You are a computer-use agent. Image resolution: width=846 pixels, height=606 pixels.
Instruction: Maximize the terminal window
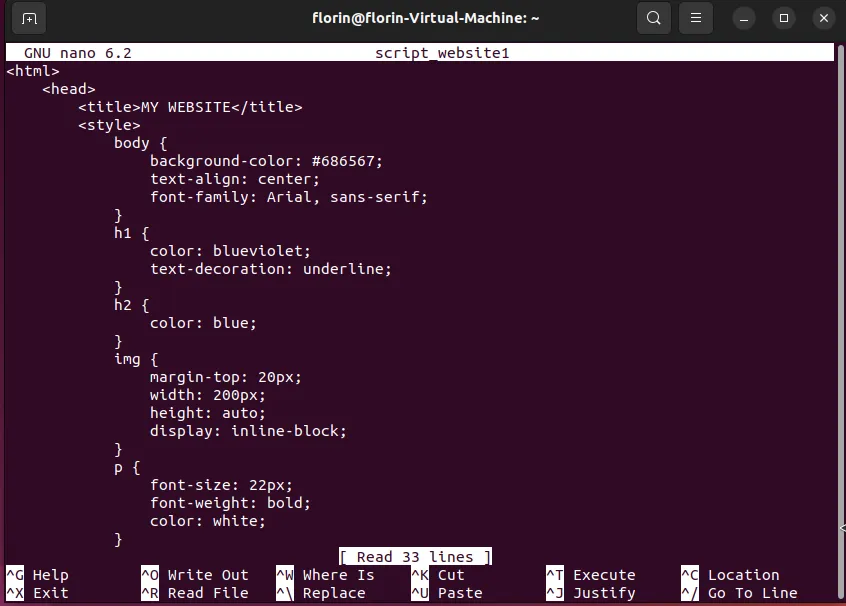point(784,18)
